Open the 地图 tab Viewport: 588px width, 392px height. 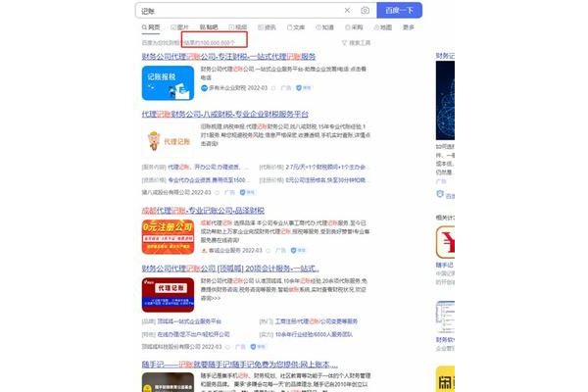click(383, 27)
